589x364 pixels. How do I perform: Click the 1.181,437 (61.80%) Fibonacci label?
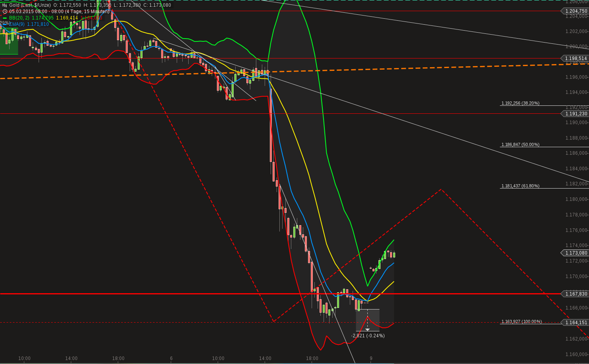point(519,185)
